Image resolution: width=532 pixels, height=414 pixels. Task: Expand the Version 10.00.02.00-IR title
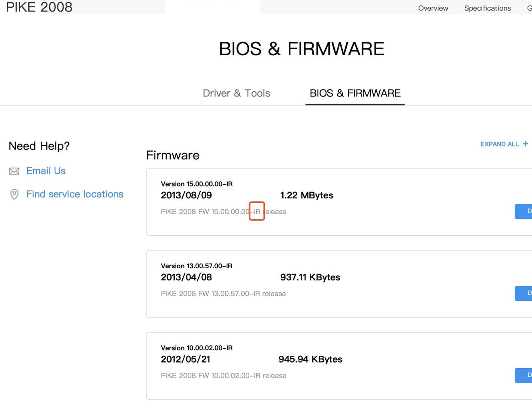tap(196, 348)
